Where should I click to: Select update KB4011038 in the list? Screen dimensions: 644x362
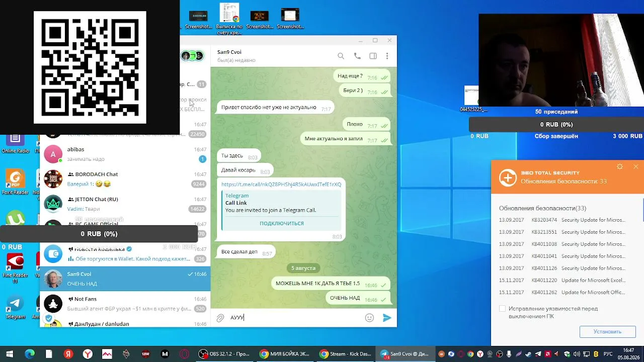point(562,244)
